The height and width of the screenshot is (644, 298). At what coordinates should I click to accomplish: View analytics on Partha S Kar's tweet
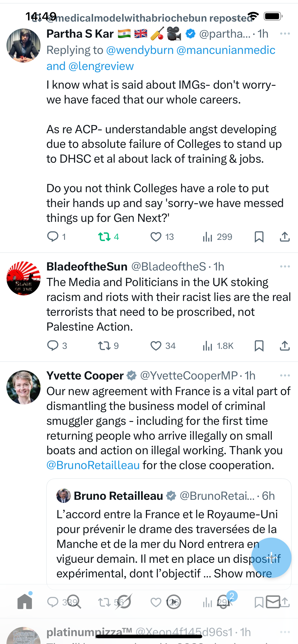pyautogui.click(x=208, y=236)
